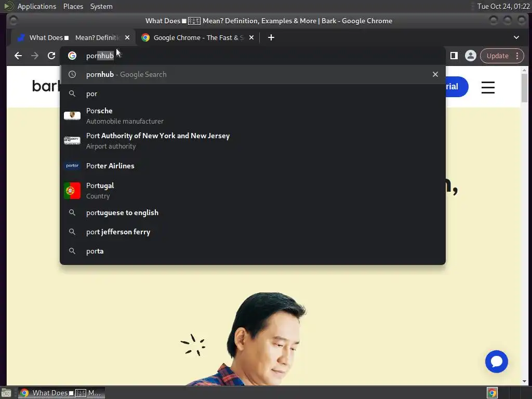Close the 'Google Chrome - The Fast' tab

click(x=251, y=37)
